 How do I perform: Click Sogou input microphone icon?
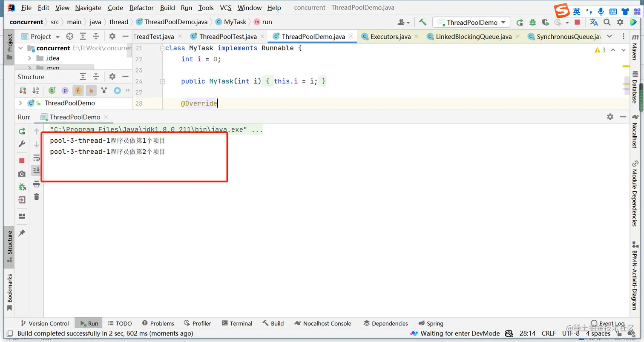[601, 11]
